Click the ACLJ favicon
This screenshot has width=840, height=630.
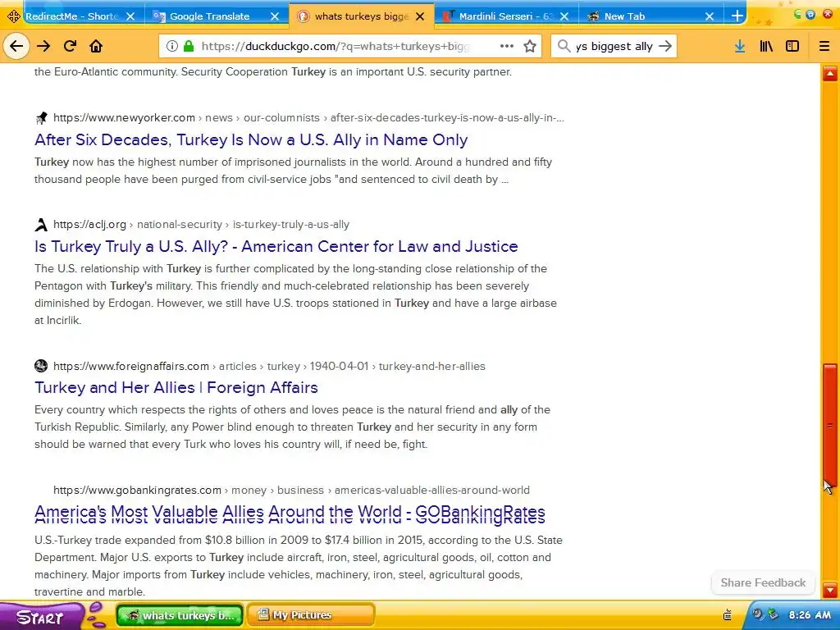[41, 224]
